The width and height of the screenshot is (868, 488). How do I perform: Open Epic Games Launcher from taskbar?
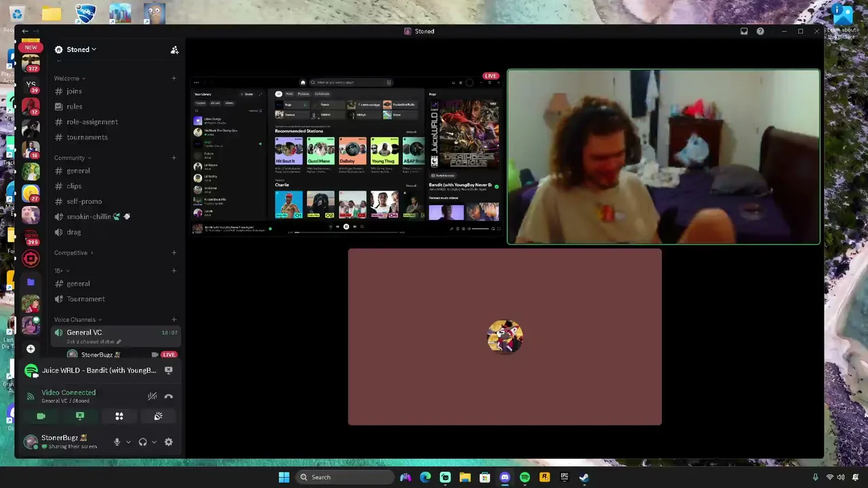pos(564,477)
